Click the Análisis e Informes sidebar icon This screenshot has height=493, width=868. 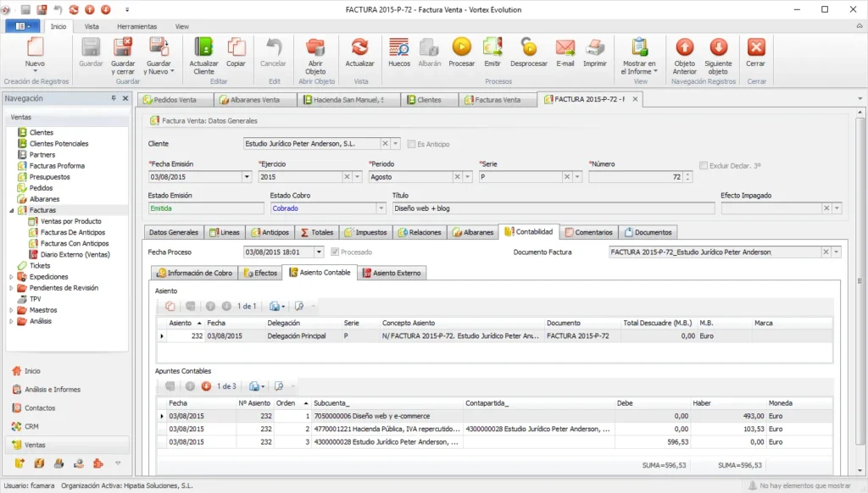[x=17, y=390]
